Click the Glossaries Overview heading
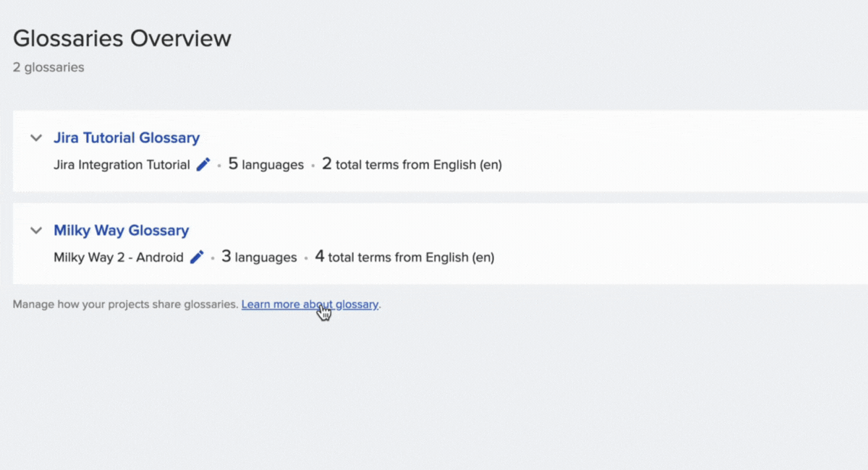This screenshot has height=470, width=868. coord(122,38)
